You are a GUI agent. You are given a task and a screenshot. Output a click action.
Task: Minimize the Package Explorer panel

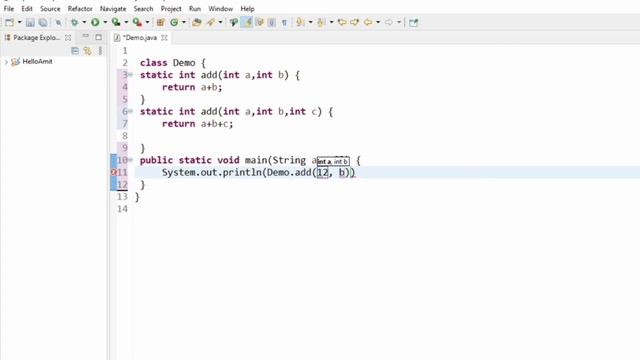(85, 37)
